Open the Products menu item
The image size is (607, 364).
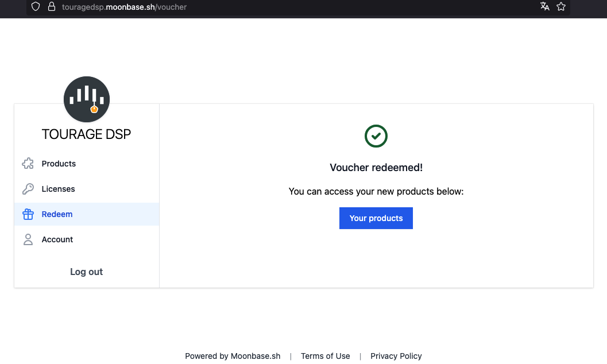[x=59, y=164]
